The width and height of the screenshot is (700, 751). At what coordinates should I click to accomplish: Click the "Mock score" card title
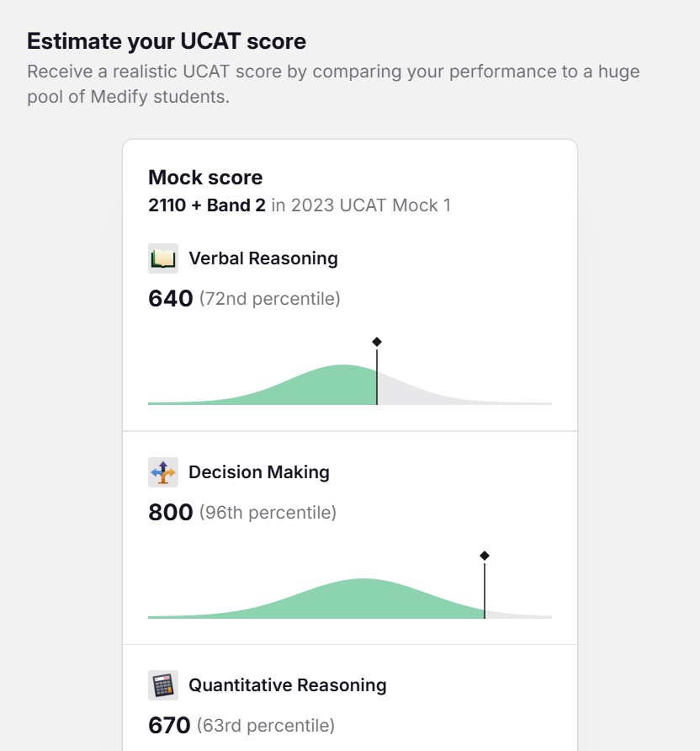[x=205, y=178]
